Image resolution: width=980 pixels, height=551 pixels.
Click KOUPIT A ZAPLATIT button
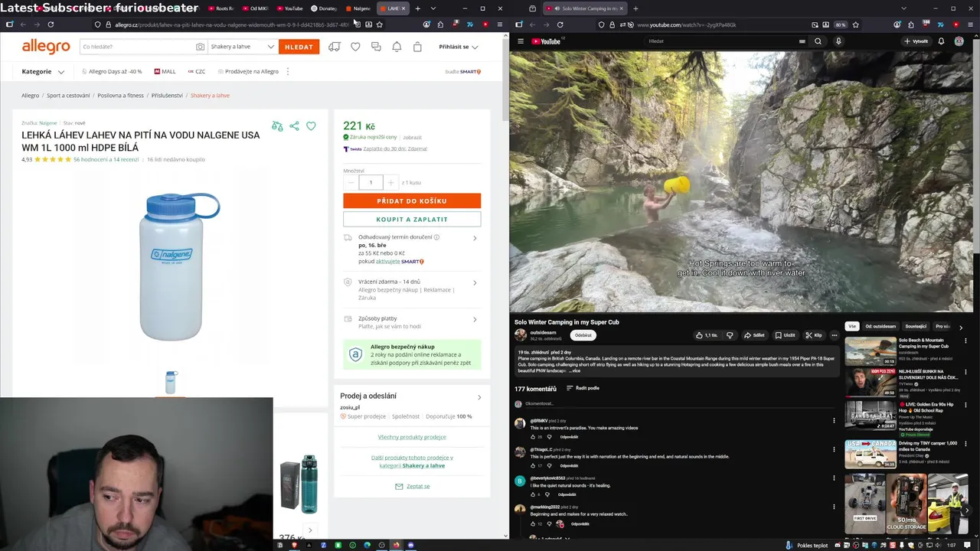point(412,220)
